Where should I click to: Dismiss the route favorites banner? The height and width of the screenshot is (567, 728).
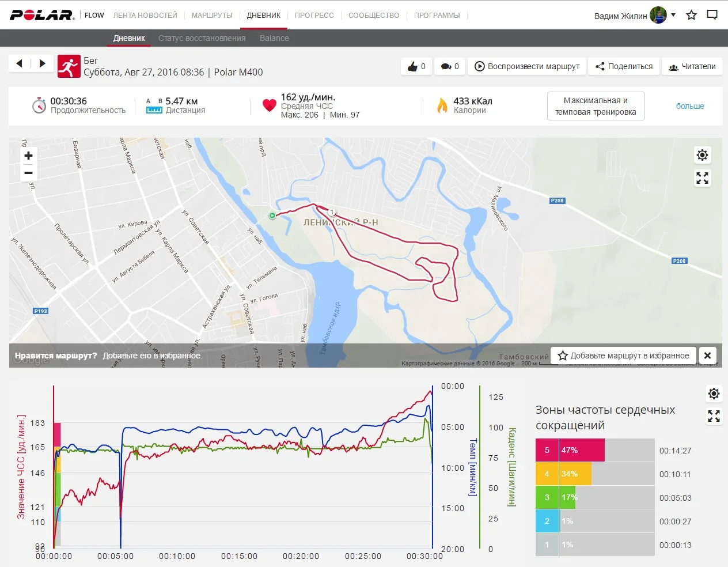(707, 356)
